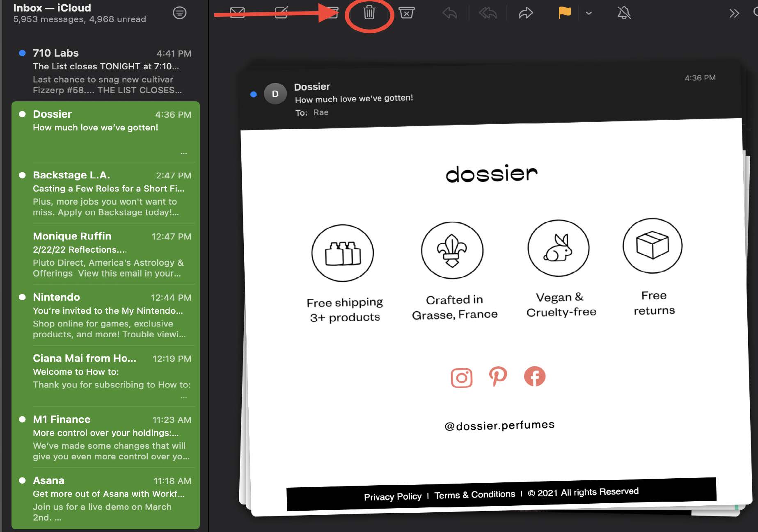Click the @dossier.perfumes handle

(499, 425)
